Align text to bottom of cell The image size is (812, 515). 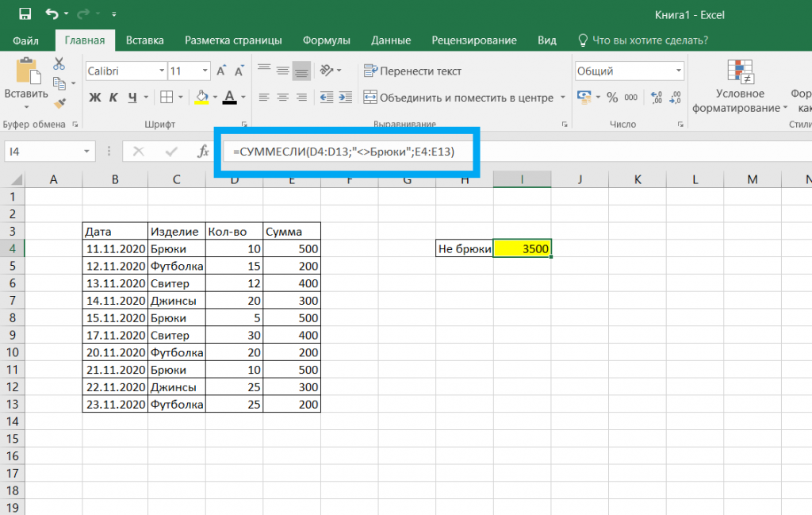pyautogui.click(x=301, y=71)
